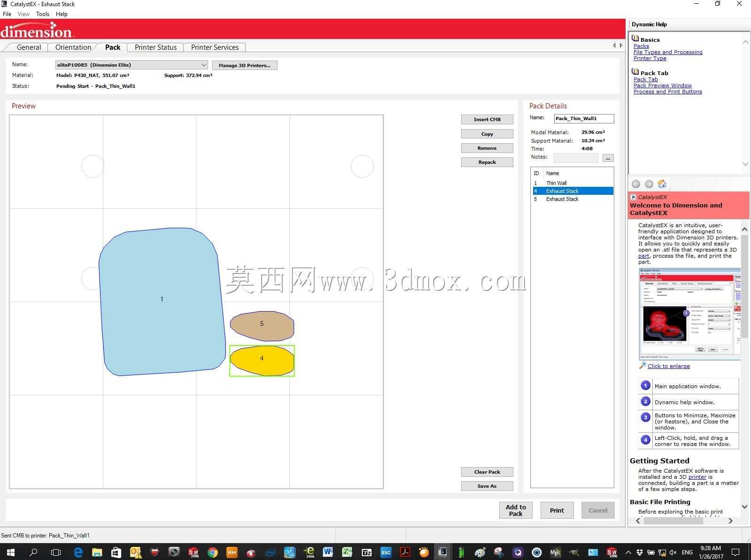This screenshot has height=560, width=751.
Task: Click the Print button
Action: point(557,510)
